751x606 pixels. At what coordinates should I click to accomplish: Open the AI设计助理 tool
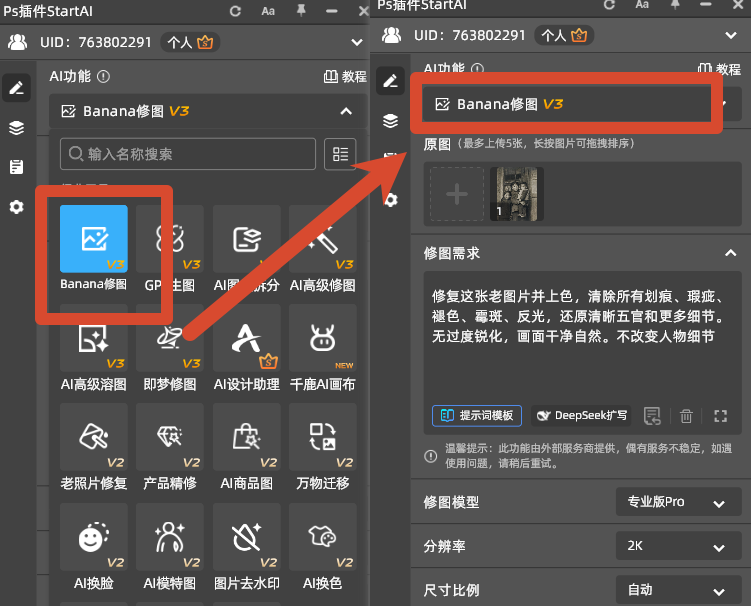coord(247,338)
